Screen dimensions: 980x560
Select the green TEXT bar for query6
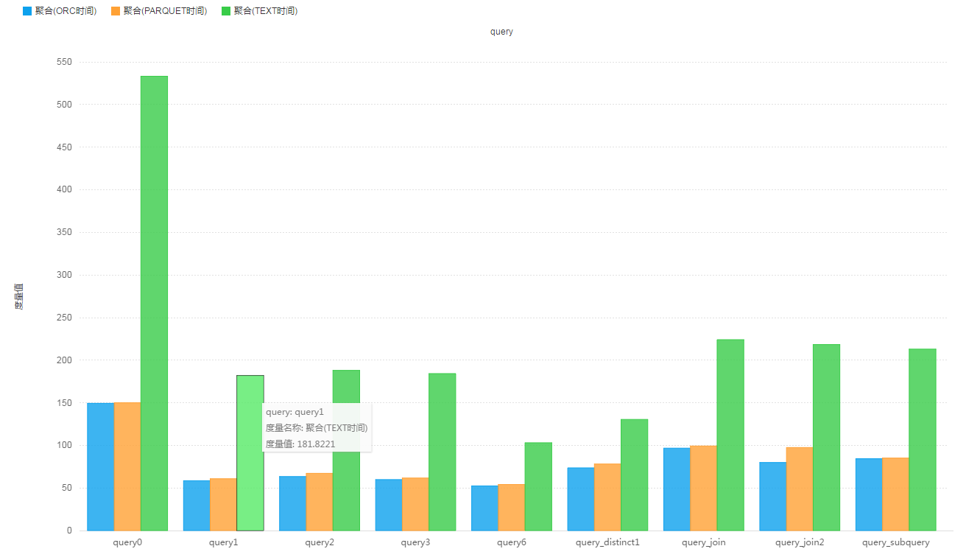(538, 486)
